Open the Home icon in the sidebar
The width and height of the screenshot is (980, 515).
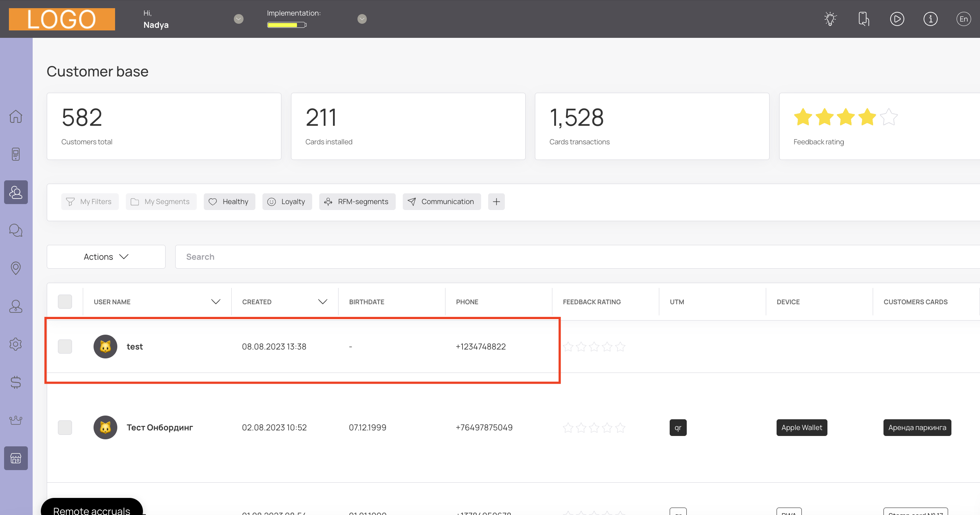pyautogui.click(x=16, y=117)
